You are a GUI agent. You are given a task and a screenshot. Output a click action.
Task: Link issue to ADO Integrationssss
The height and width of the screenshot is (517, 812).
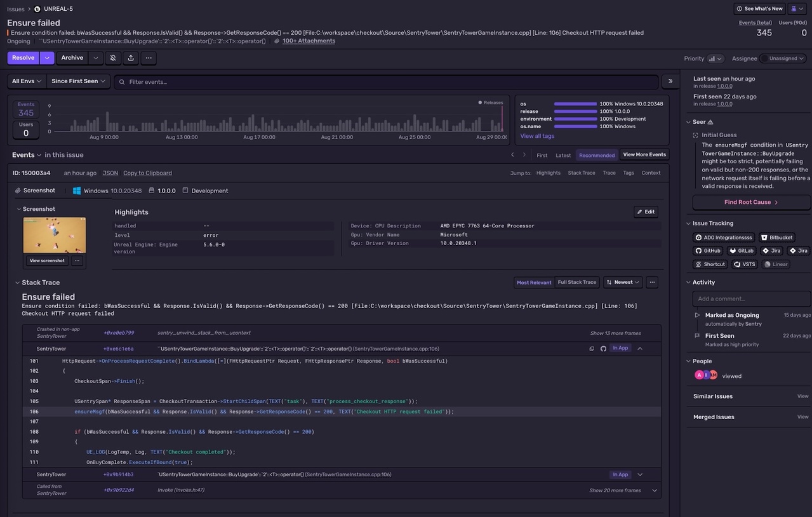(x=724, y=238)
